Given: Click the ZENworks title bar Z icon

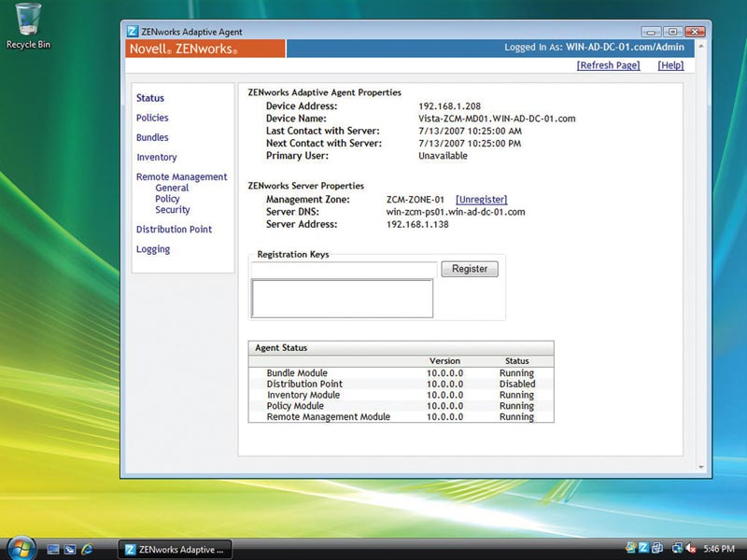Looking at the screenshot, I should (133, 32).
